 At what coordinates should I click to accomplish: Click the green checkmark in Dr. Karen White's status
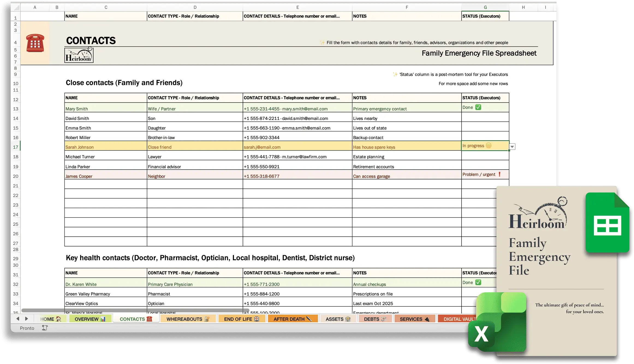tap(478, 282)
